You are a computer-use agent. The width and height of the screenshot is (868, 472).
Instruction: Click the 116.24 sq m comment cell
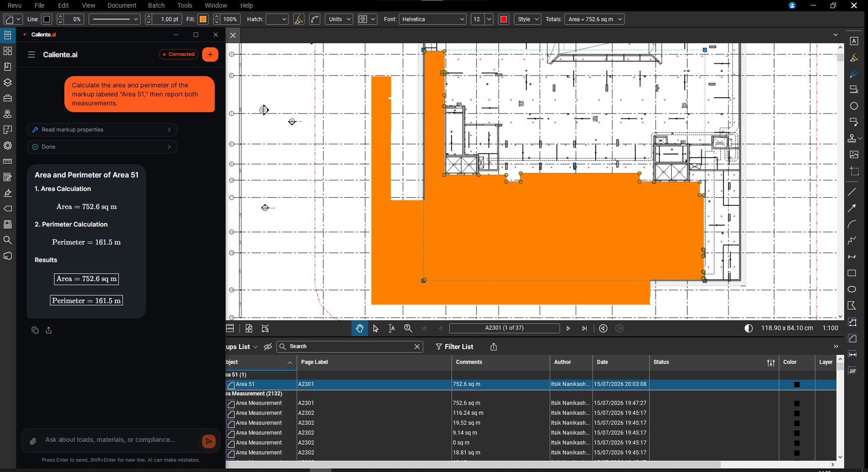coord(500,413)
